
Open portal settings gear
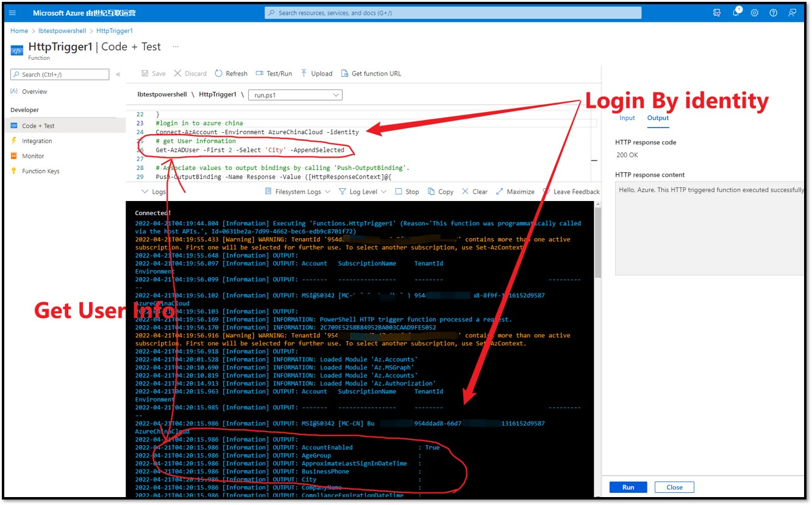click(755, 13)
